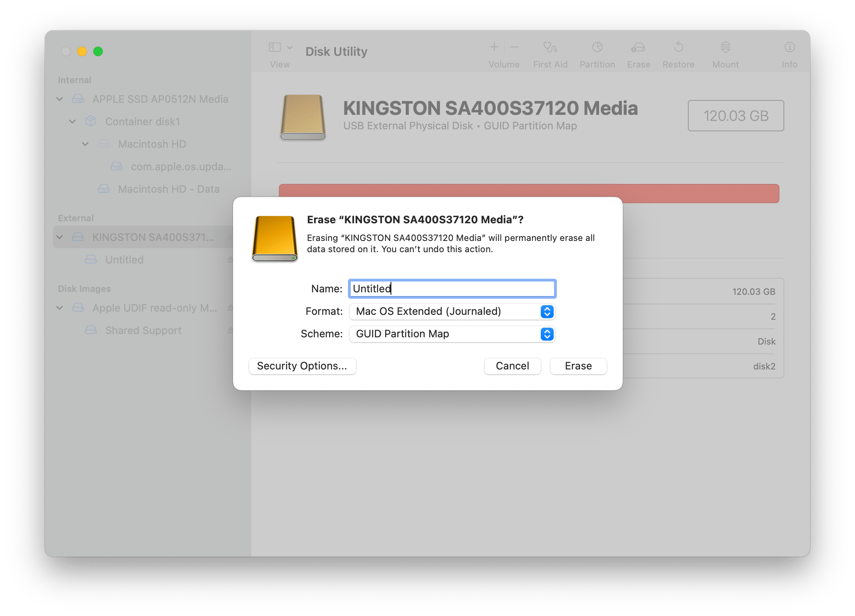Collapse Macintosh HD chevron

(86, 144)
